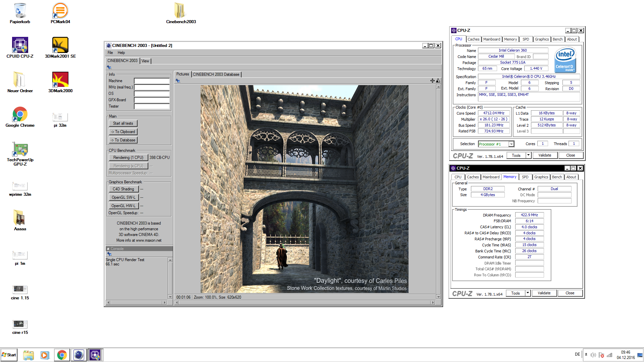Expand Tools dropdown arrow in top CPU-Z
The image size is (644, 362).
(528, 155)
